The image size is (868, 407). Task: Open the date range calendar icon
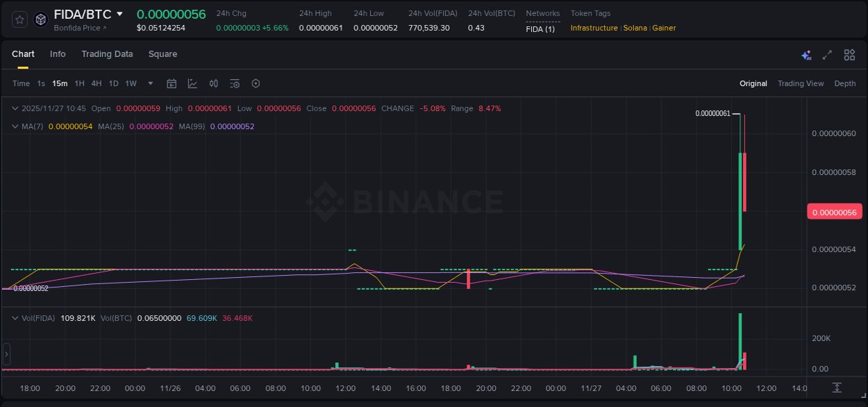click(x=172, y=83)
